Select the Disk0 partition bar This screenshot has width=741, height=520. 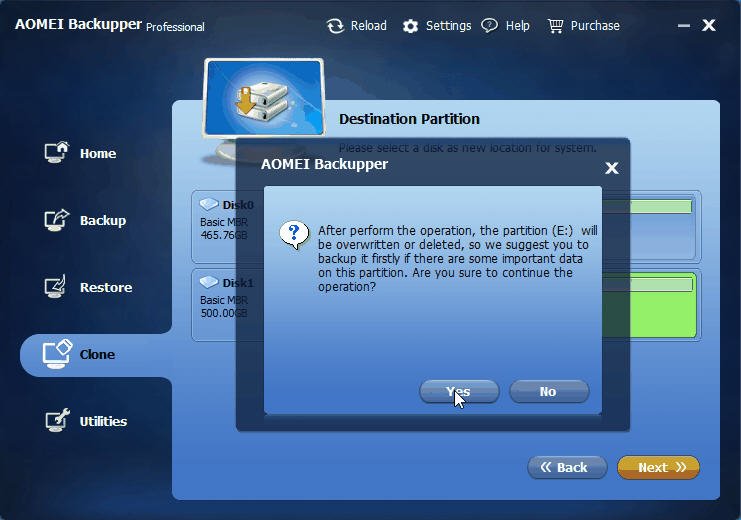tap(646, 206)
